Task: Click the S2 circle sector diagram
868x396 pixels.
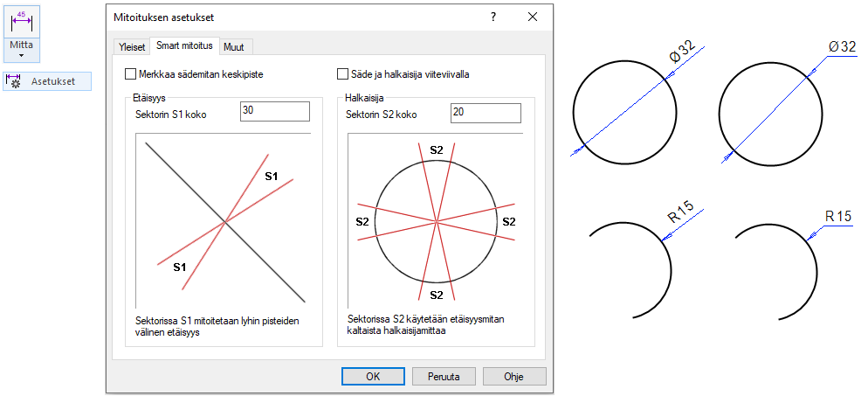Action: pyautogui.click(x=435, y=219)
